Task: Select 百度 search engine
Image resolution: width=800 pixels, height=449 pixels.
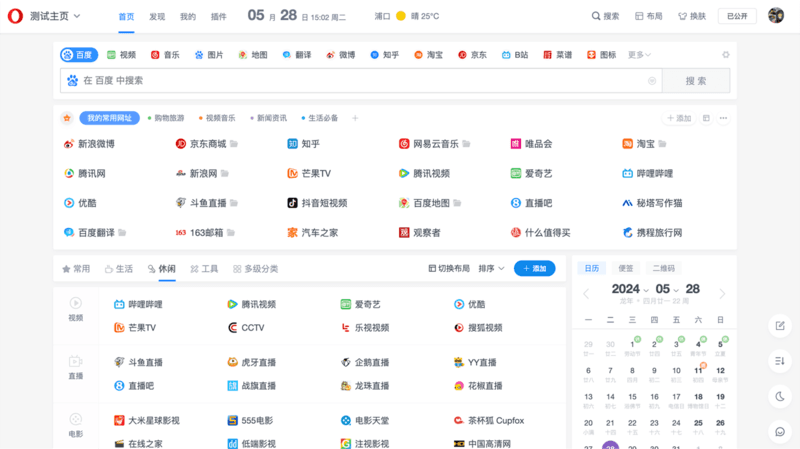Action: tap(79, 55)
